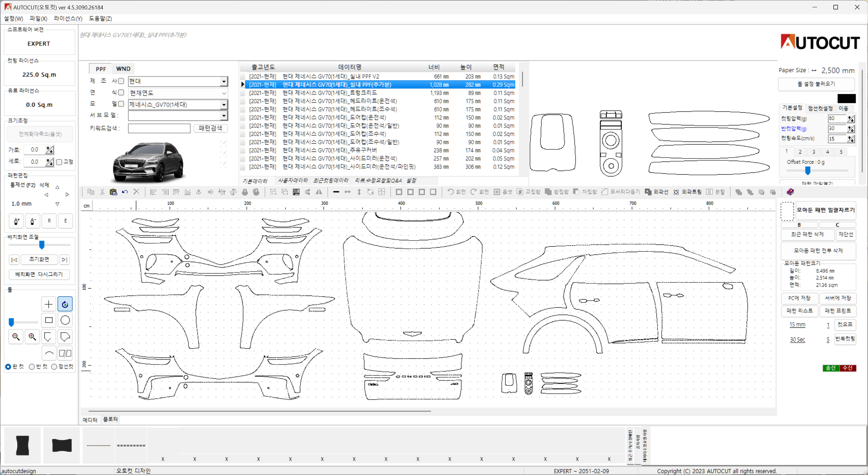
Task: Click the 모아둔 패턴 전부 삭제 button
Action: point(818,251)
